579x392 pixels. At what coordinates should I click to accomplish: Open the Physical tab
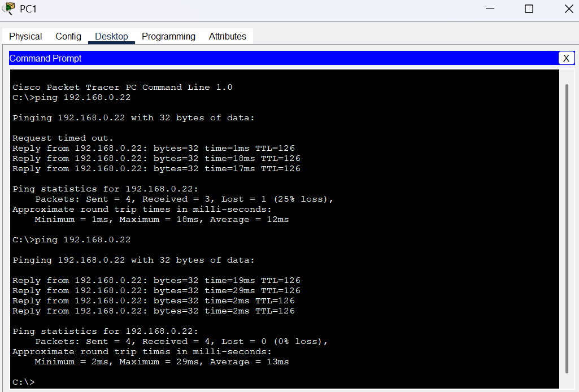pos(25,36)
